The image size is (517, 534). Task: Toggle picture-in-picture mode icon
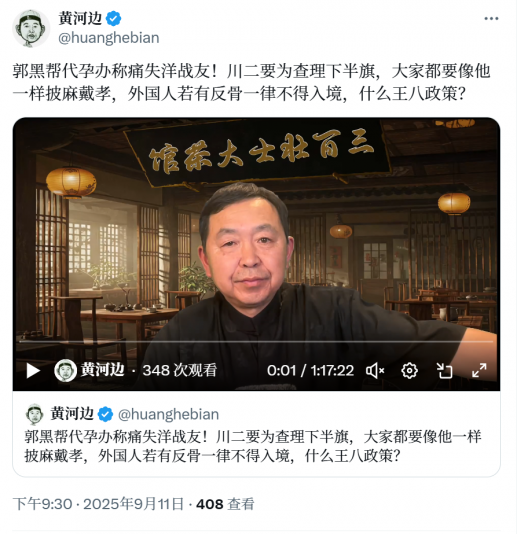tap(444, 370)
